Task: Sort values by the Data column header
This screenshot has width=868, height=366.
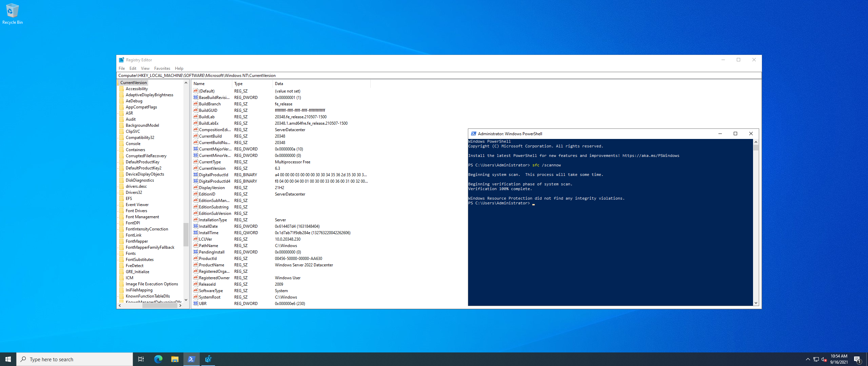Action: (x=321, y=84)
